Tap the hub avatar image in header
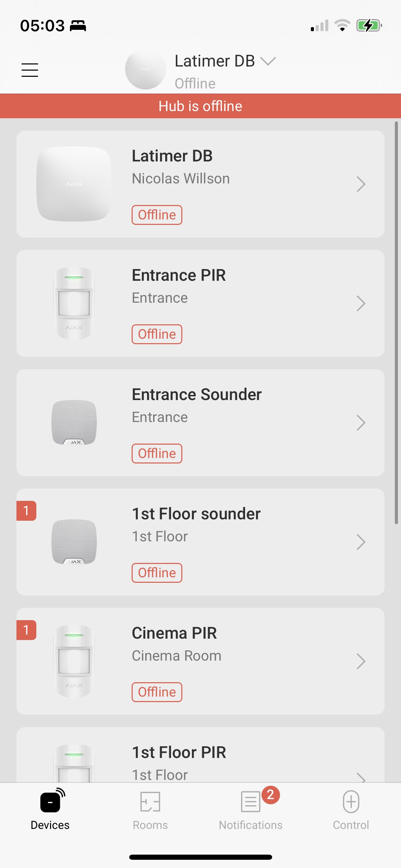401x868 pixels. (x=145, y=69)
